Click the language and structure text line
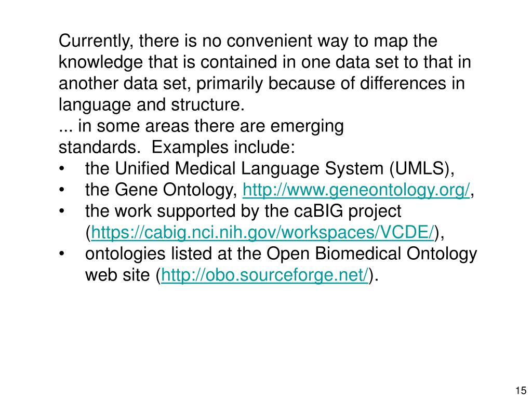532x399 pixels. [151, 105]
